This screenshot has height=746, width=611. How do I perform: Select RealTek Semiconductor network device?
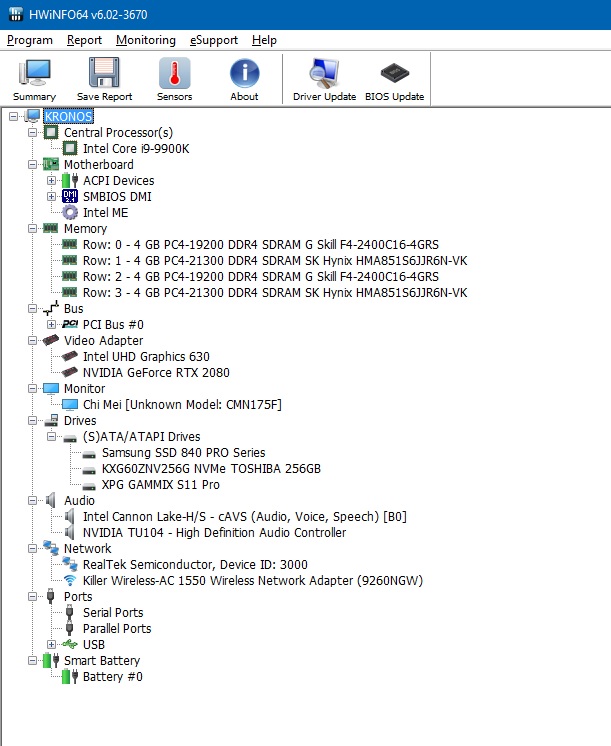tap(195, 564)
